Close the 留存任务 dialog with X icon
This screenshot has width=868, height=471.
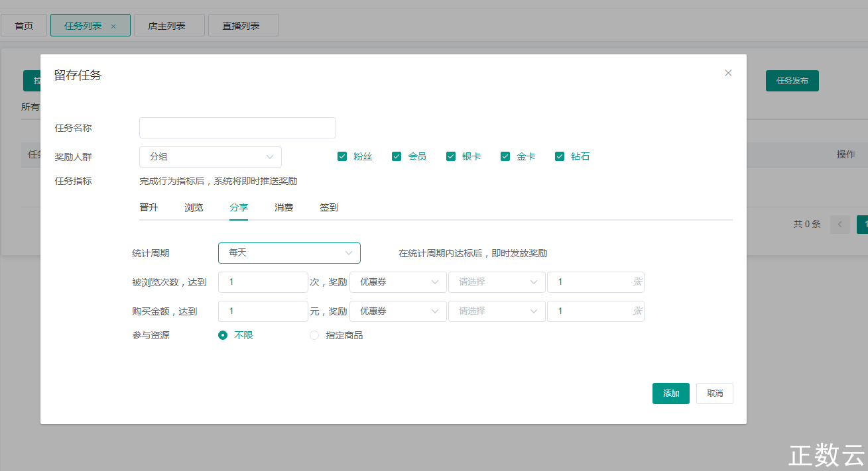728,73
